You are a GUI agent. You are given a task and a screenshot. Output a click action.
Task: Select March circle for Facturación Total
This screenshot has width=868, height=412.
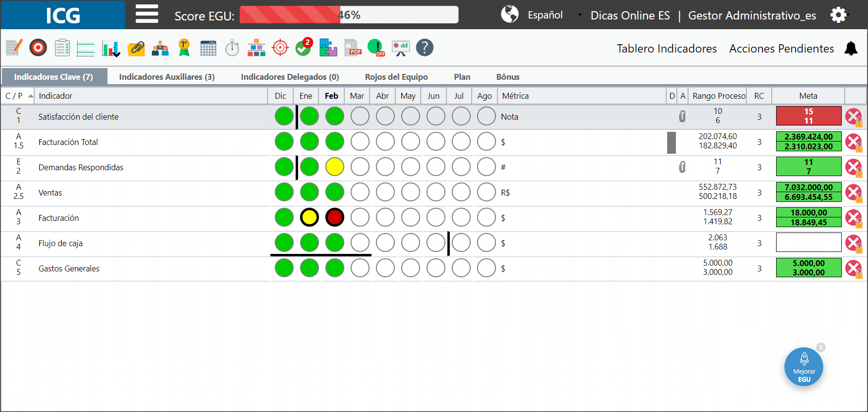360,142
